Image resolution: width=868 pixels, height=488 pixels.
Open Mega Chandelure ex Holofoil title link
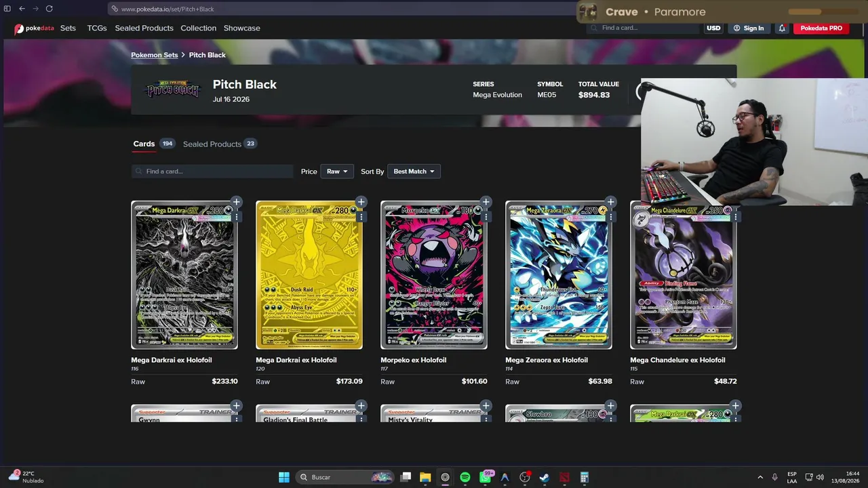pyautogui.click(x=677, y=360)
